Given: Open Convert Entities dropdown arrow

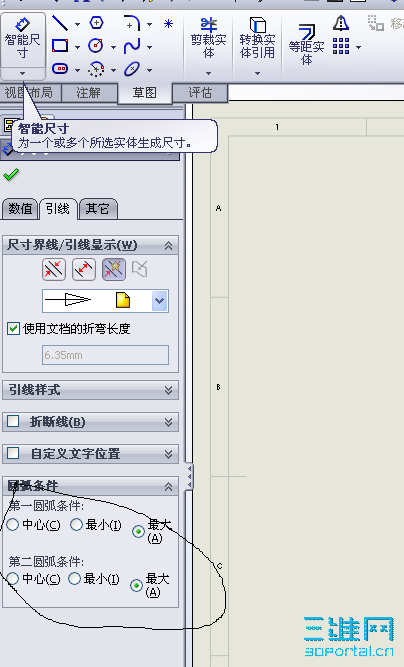Looking at the screenshot, I should [257, 73].
